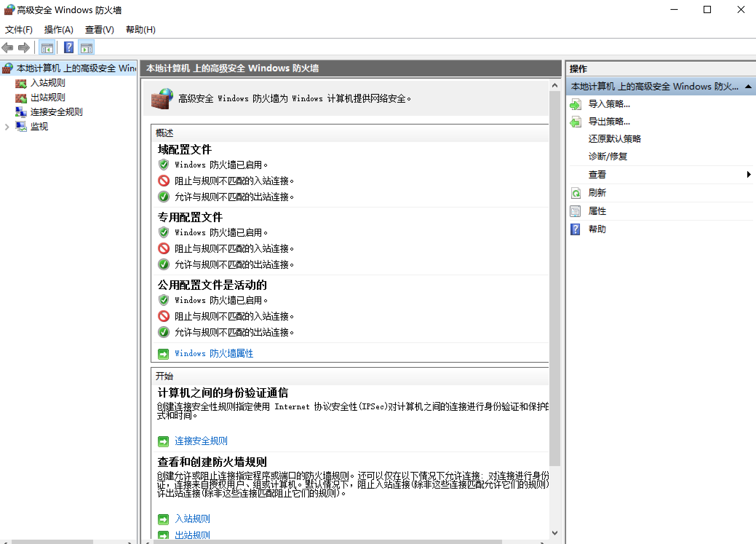Follow the 连接安全规则 link in center pane
Image resolution: width=756 pixels, height=544 pixels.
point(201,441)
